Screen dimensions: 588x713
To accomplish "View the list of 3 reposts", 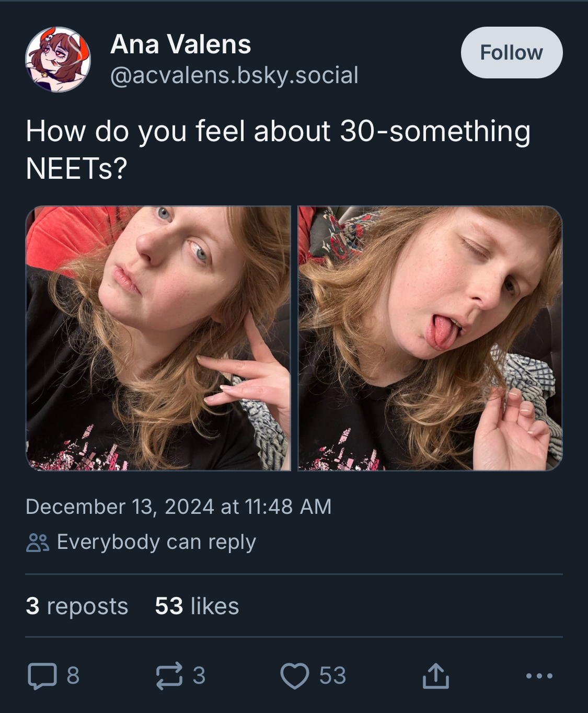I will click(77, 606).
